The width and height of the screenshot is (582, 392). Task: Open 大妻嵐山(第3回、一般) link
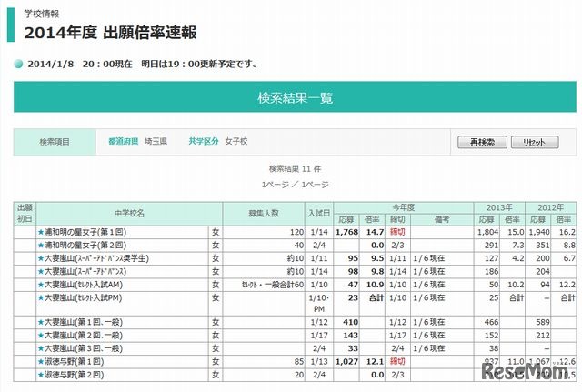coord(84,348)
